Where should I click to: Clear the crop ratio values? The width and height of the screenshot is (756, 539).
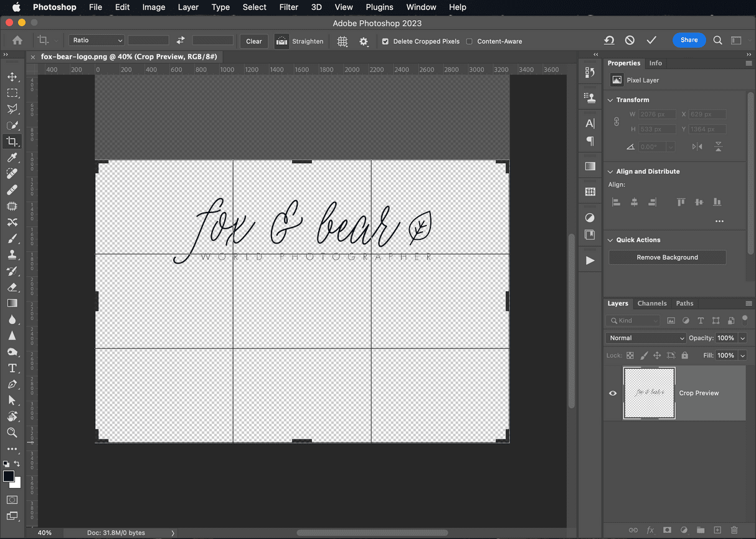point(253,41)
